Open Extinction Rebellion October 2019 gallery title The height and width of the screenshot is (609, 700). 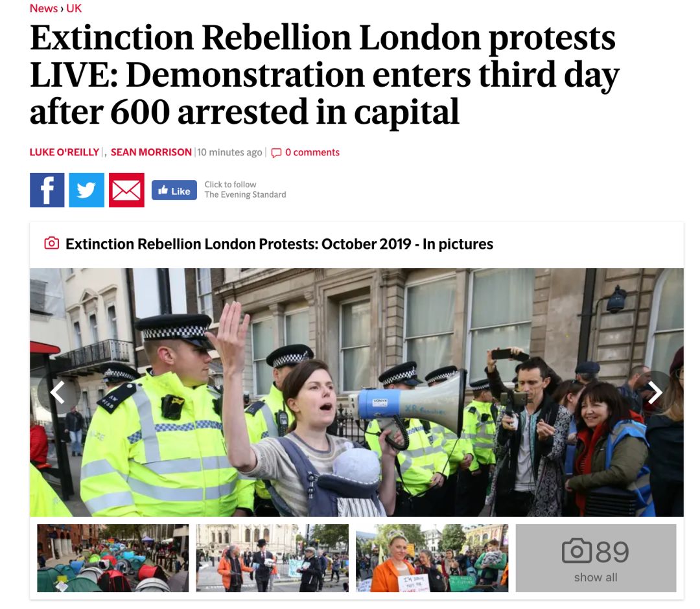[x=279, y=244]
